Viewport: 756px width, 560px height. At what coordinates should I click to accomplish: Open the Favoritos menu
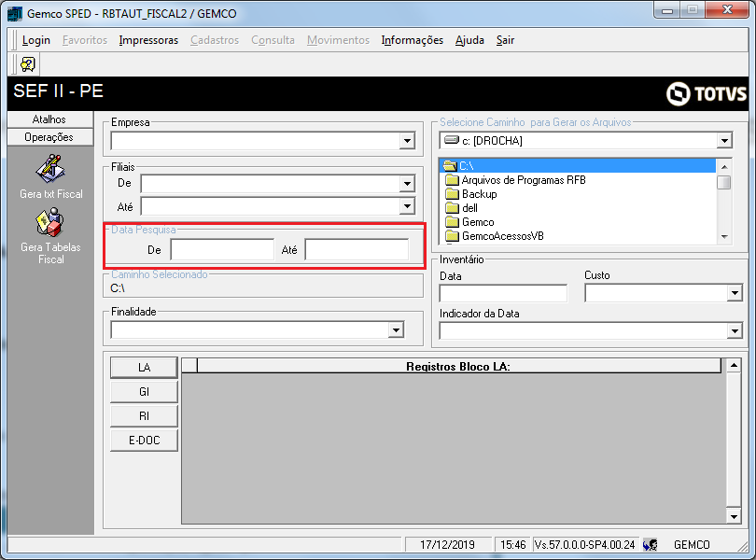coord(85,40)
